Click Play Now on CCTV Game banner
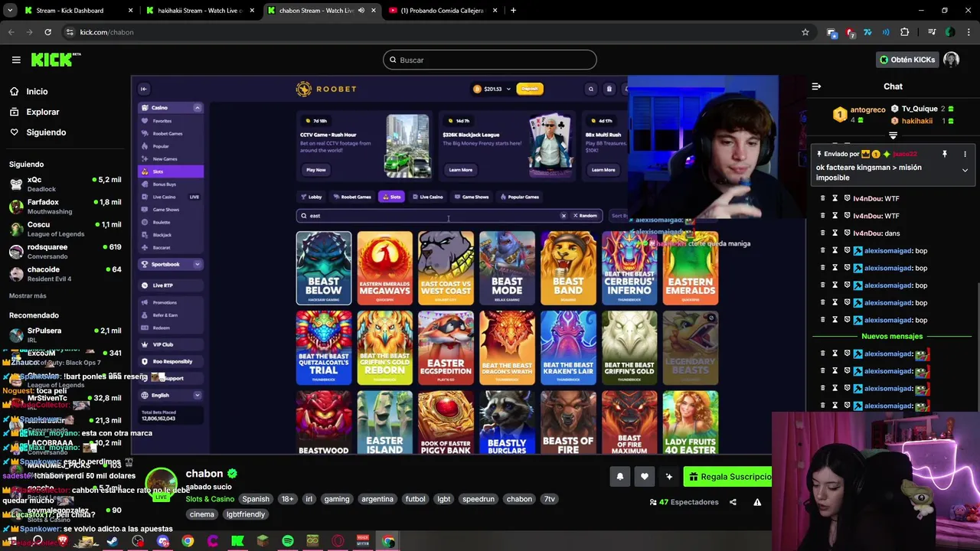 click(x=316, y=170)
